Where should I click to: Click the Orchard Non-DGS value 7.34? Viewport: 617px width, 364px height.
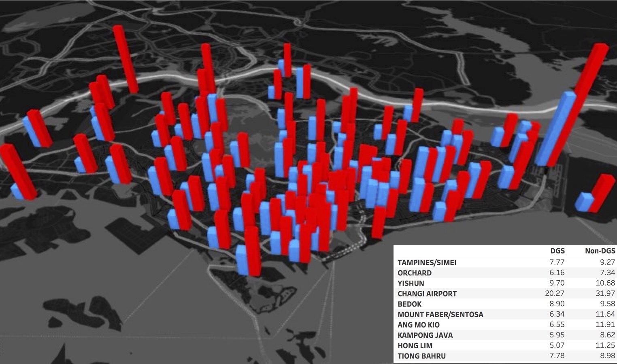pos(608,273)
